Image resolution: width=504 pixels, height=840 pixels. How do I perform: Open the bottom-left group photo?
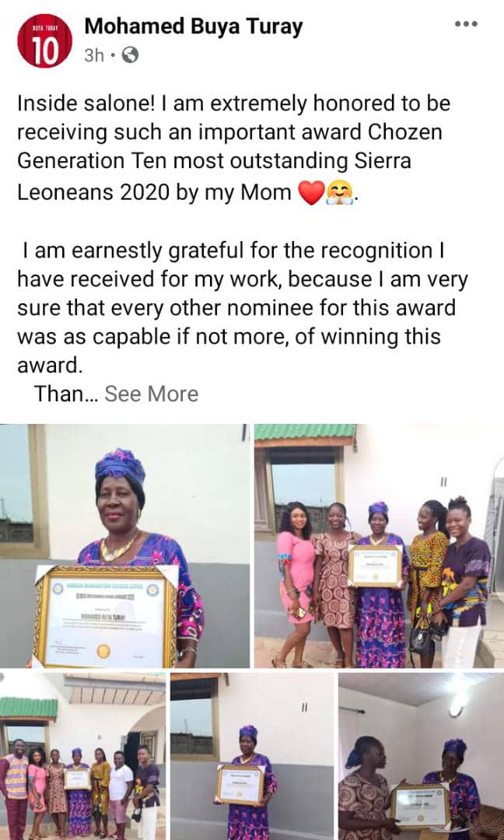[x=82, y=756]
